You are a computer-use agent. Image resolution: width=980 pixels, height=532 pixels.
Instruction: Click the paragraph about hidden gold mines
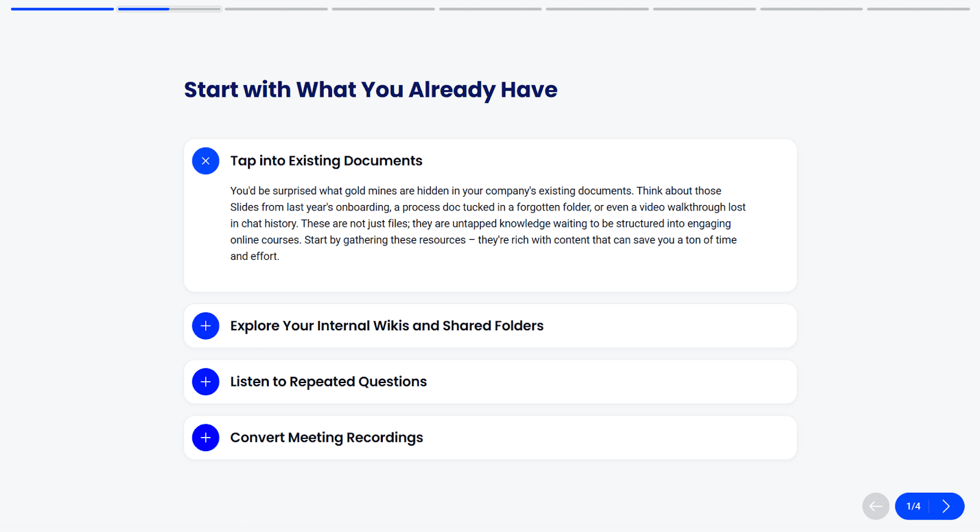coord(488,224)
